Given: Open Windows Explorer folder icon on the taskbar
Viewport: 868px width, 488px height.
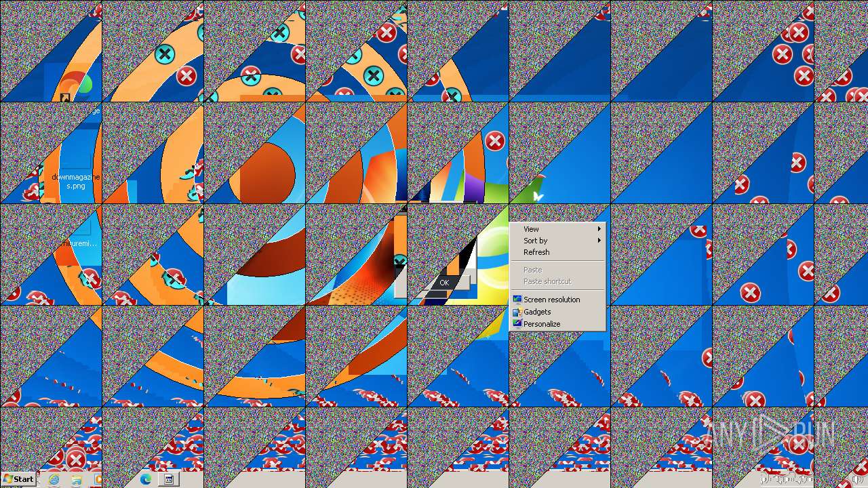Looking at the screenshot, I should tap(76, 479).
